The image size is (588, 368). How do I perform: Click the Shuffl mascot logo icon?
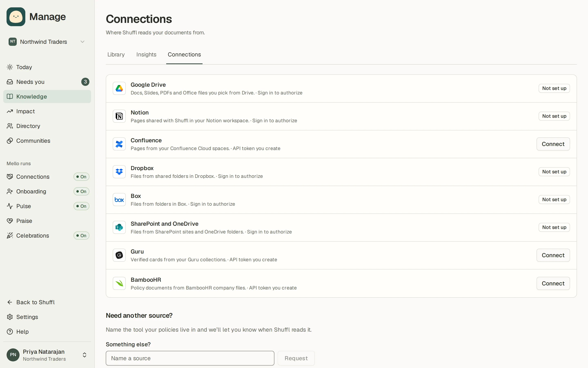point(16,17)
